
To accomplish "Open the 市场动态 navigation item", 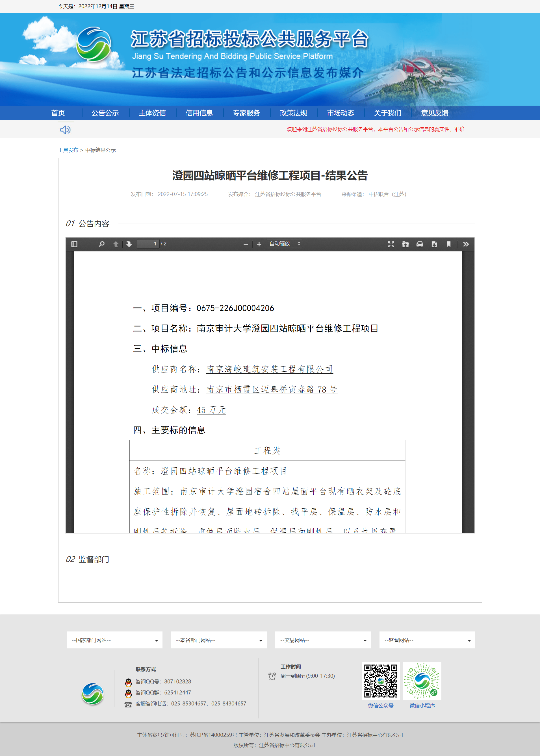I will (x=341, y=113).
